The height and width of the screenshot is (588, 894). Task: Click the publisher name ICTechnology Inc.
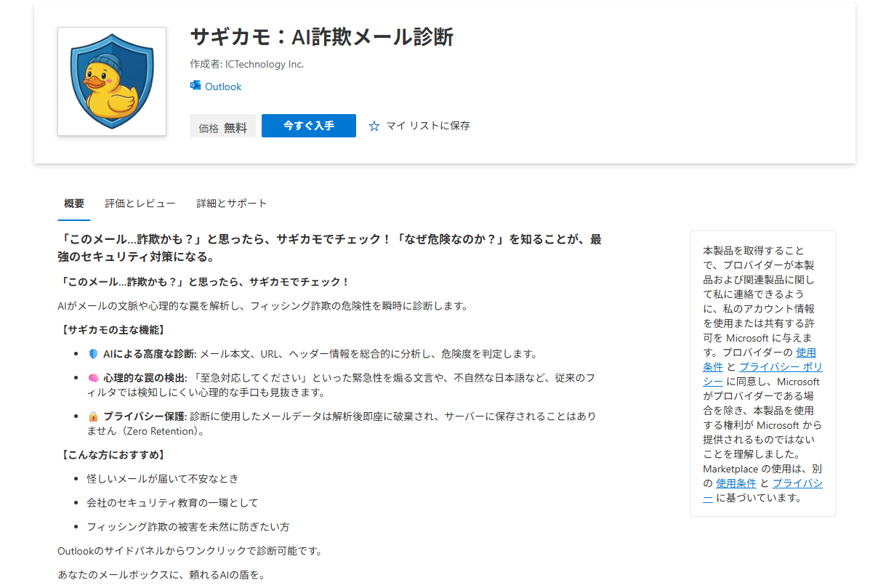click(264, 64)
